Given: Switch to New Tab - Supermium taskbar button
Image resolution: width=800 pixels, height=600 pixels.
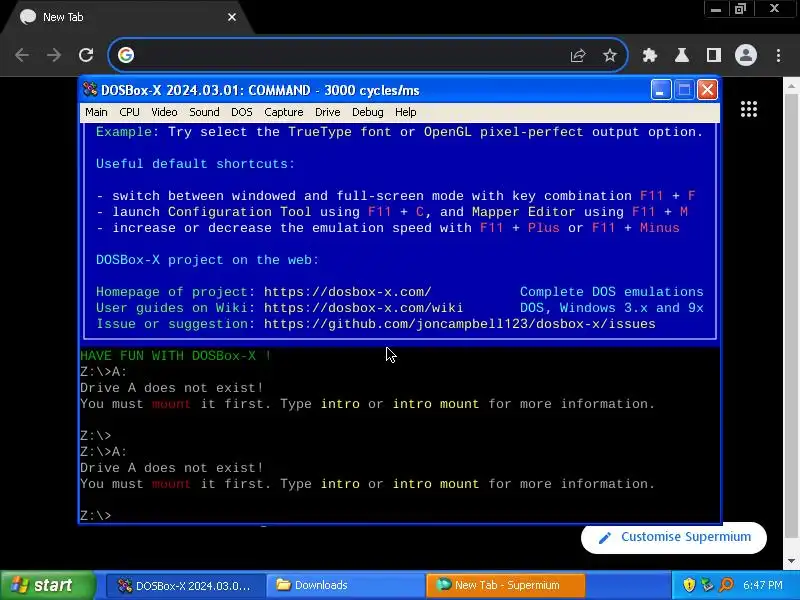Looking at the screenshot, I should click(505, 585).
